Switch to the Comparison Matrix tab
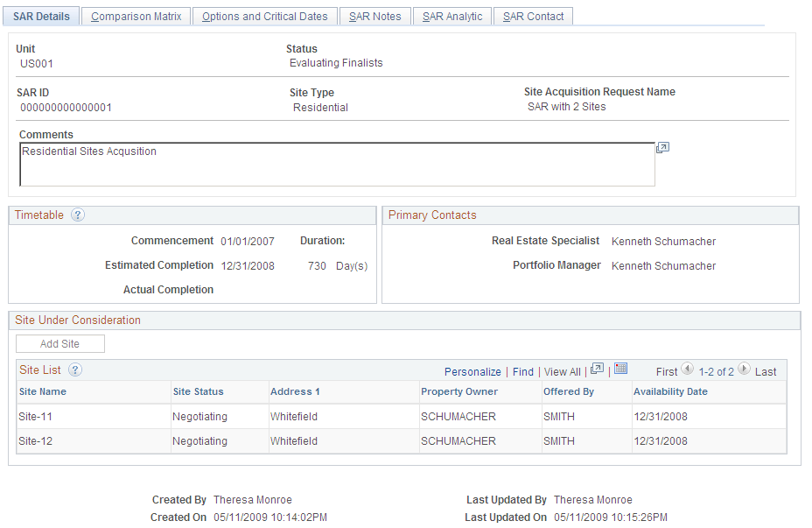Image resolution: width=812 pixels, height=528 pixels. click(x=135, y=15)
